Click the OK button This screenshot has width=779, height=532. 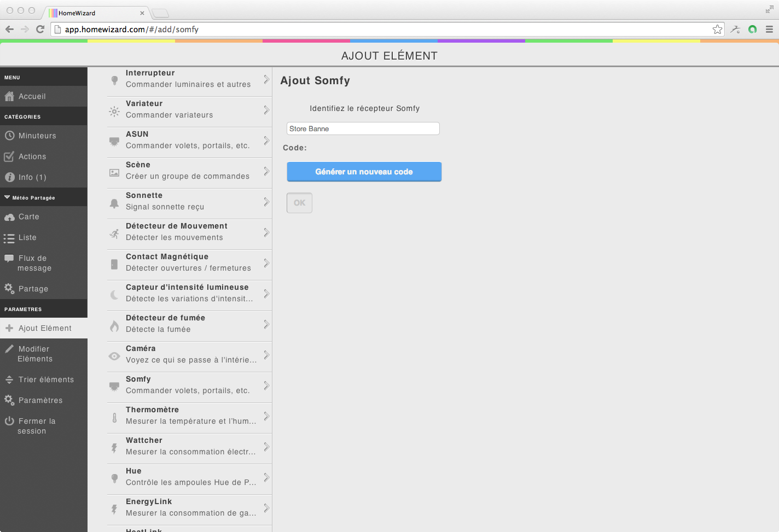coord(299,203)
